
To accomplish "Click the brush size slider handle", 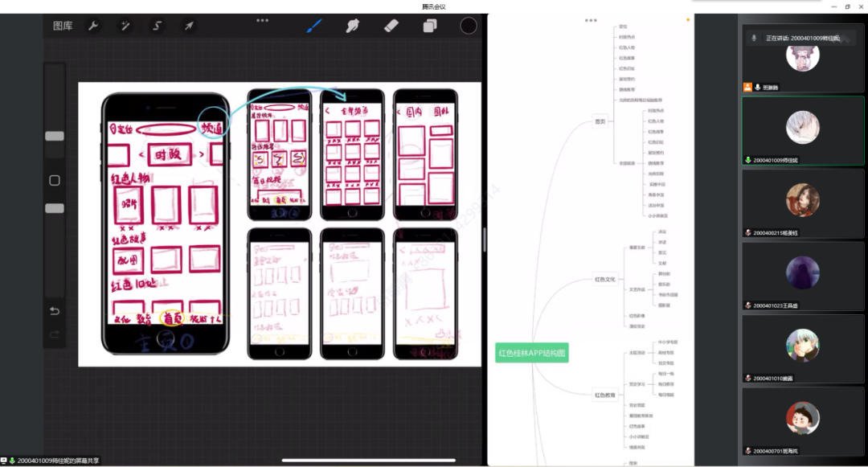I will 55,136.
